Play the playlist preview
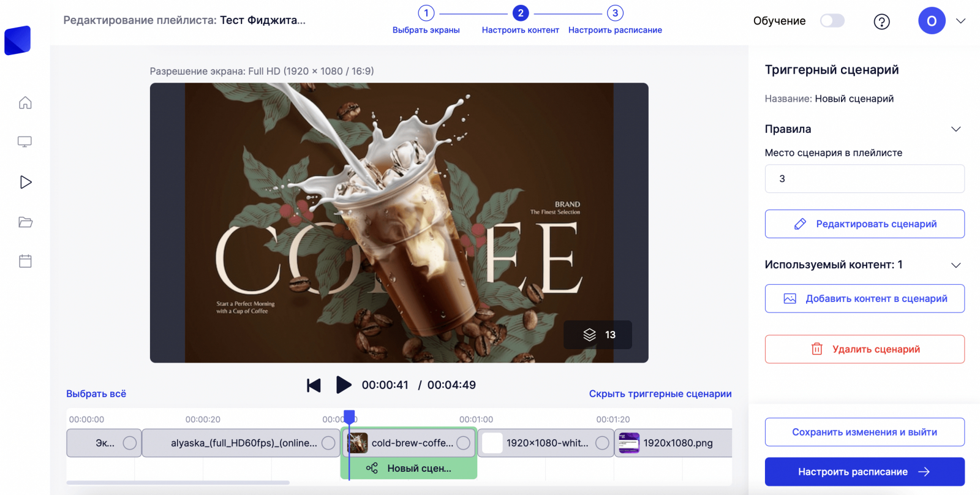Image resolution: width=980 pixels, height=495 pixels. tap(344, 385)
